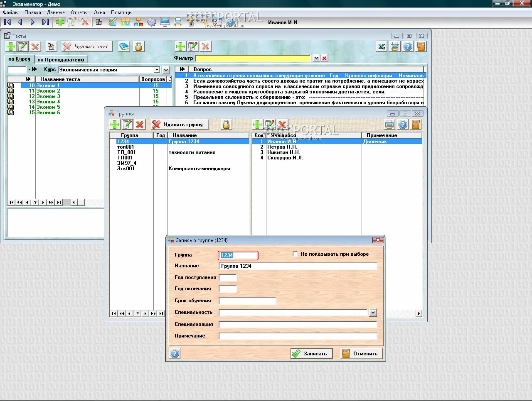This screenshot has height=401, width=532.
Task: Click help icon in Тесты window
Action: (x=408, y=46)
